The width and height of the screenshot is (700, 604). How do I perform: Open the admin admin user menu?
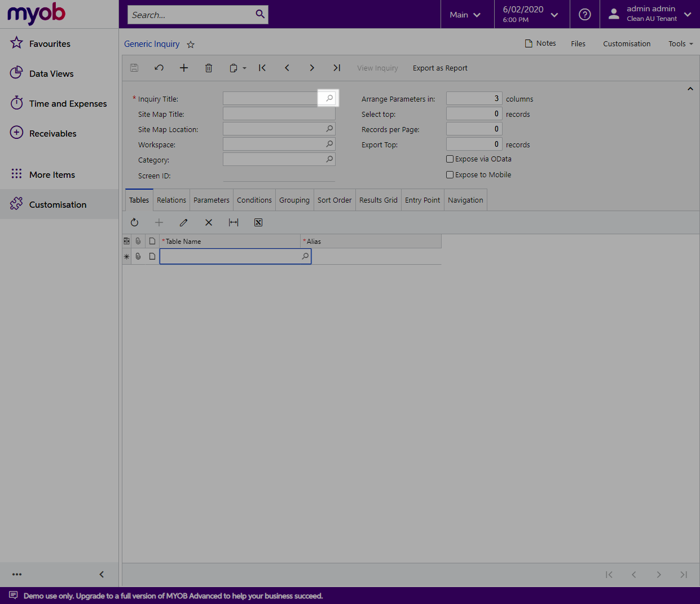pos(650,14)
